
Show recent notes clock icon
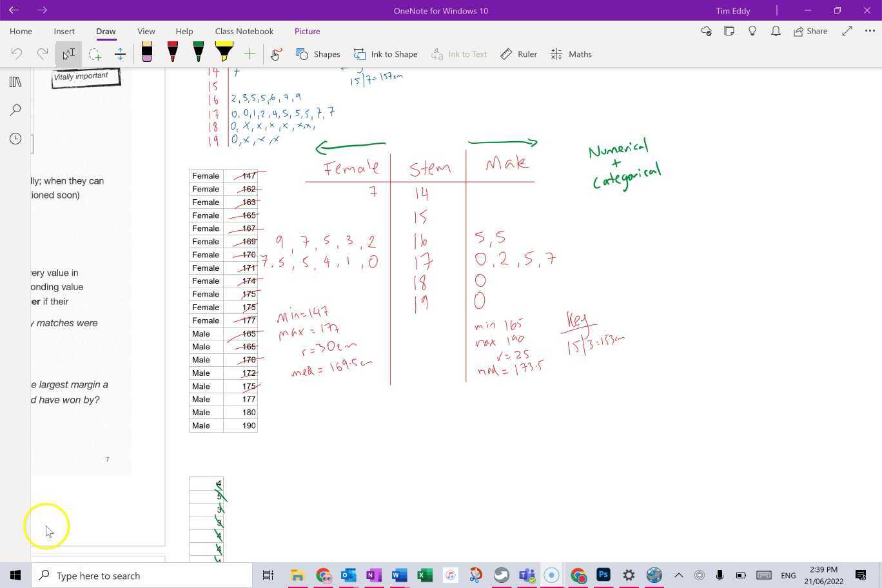pos(15,139)
